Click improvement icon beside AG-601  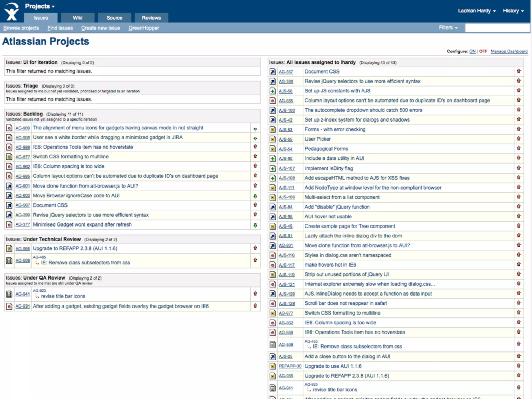(x=9, y=186)
